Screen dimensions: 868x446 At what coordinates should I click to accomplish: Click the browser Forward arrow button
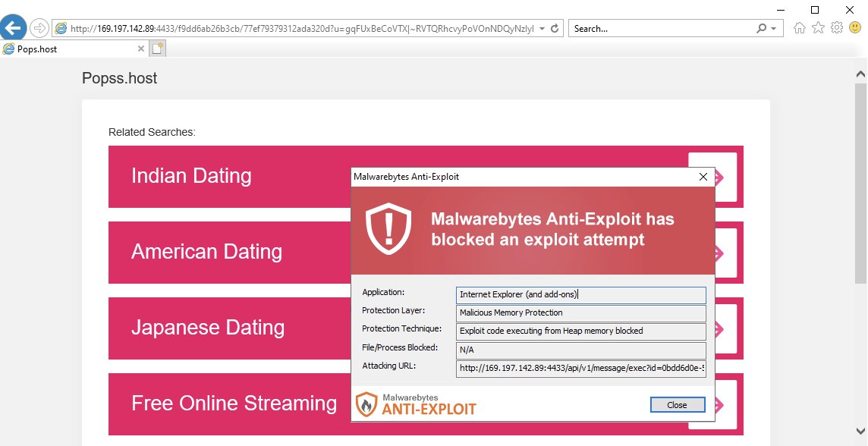tap(39, 27)
